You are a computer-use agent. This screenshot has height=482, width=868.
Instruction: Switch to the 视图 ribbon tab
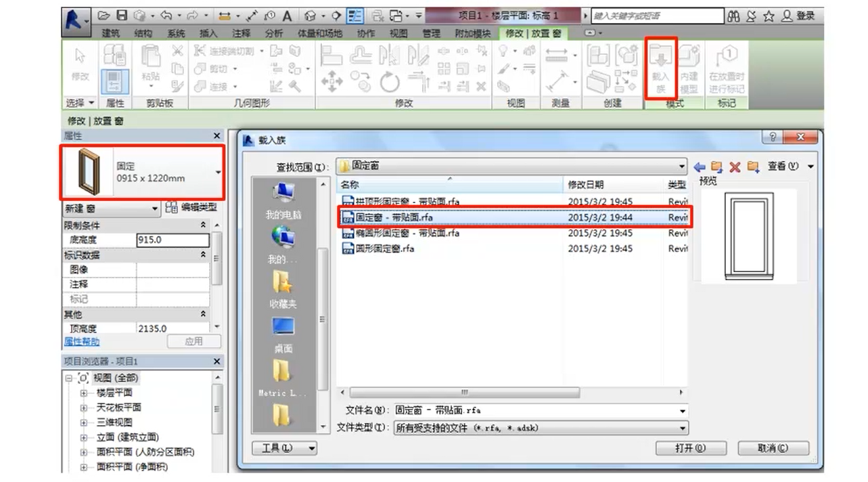point(398,33)
